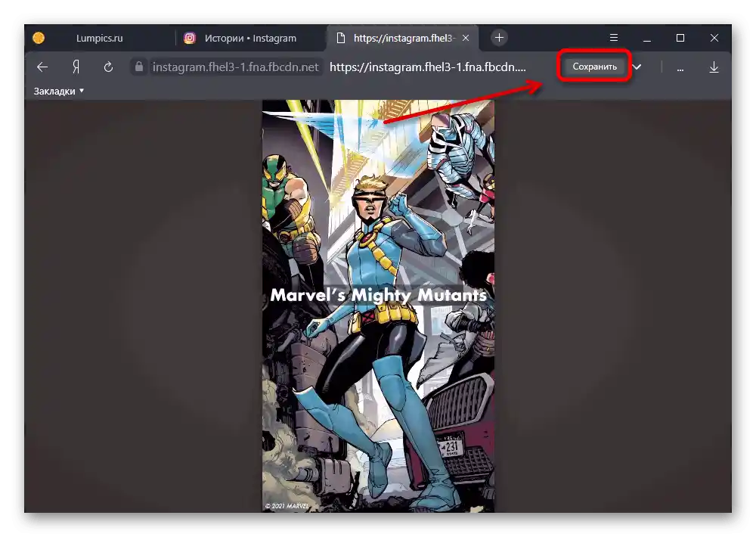The width and height of the screenshot is (756, 537).
Task: Close the https://instagram.fhel3- tab
Action: coord(466,38)
